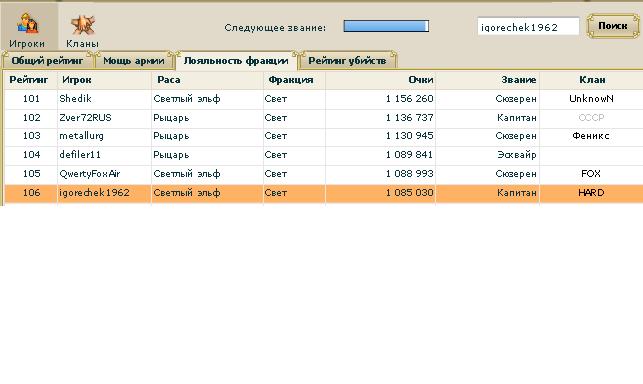Open the Кланы clans icon
Viewport: 643px width, 384px height.
(82, 30)
